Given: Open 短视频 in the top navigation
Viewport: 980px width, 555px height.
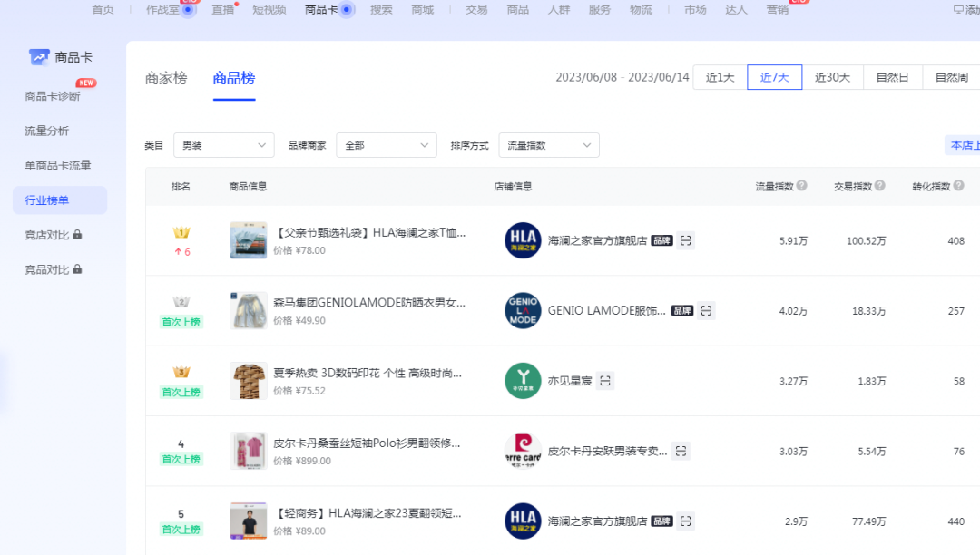Looking at the screenshot, I should [x=269, y=9].
